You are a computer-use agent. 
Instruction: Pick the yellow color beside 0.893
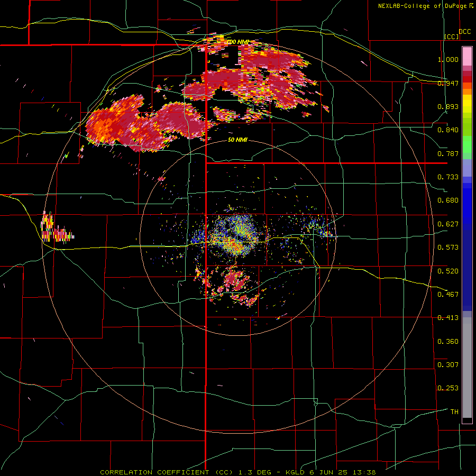pos(467,104)
